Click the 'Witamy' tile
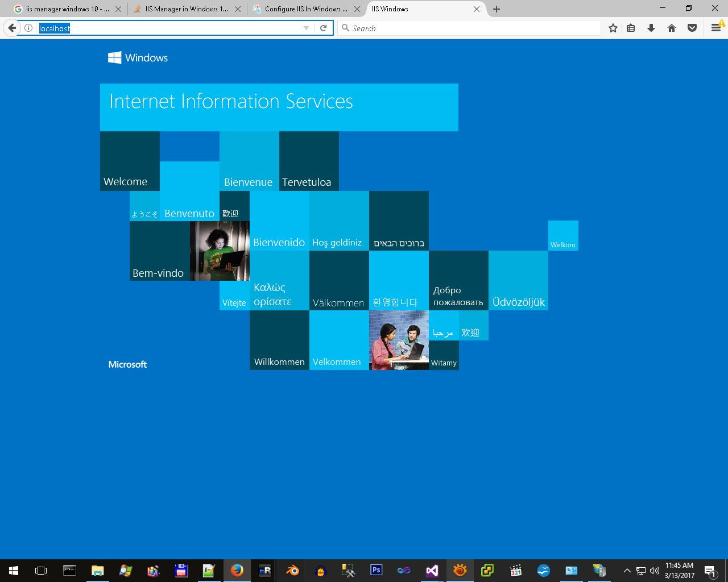Screen dimensions: 728x582 (444, 355)
